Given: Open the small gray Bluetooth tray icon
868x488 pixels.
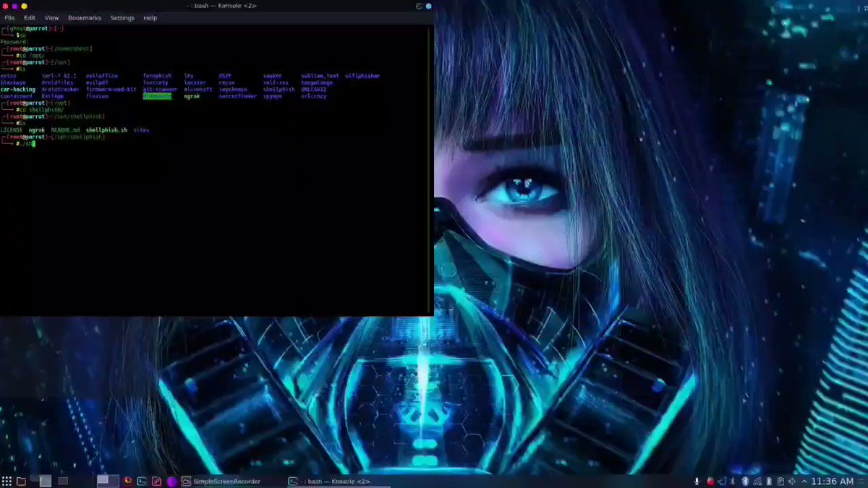Looking at the screenshot, I should pos(732,481).
